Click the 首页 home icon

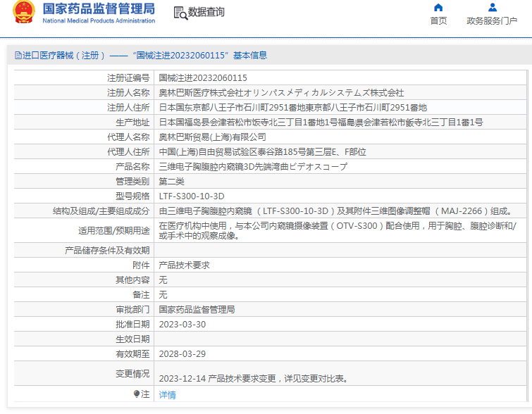pyautogui.click(x=438, y=8)
